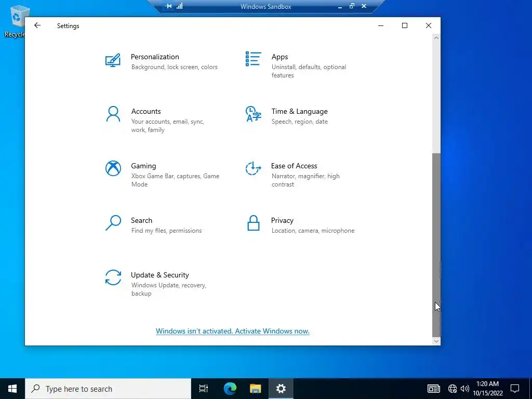Viewport: 532px width, 399px height.
Task: Open the Accounts settings heading
Action: (x=146, y=111)
